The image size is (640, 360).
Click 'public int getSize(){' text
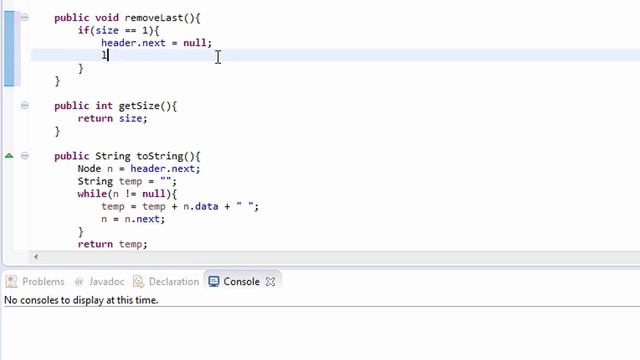coord(116,106)
